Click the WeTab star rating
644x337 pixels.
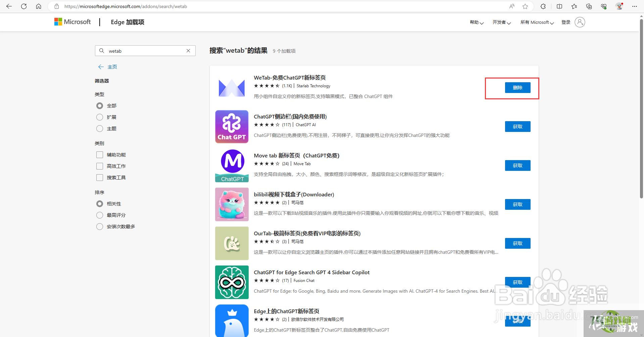pyautogui.click(x=267, y=86)
